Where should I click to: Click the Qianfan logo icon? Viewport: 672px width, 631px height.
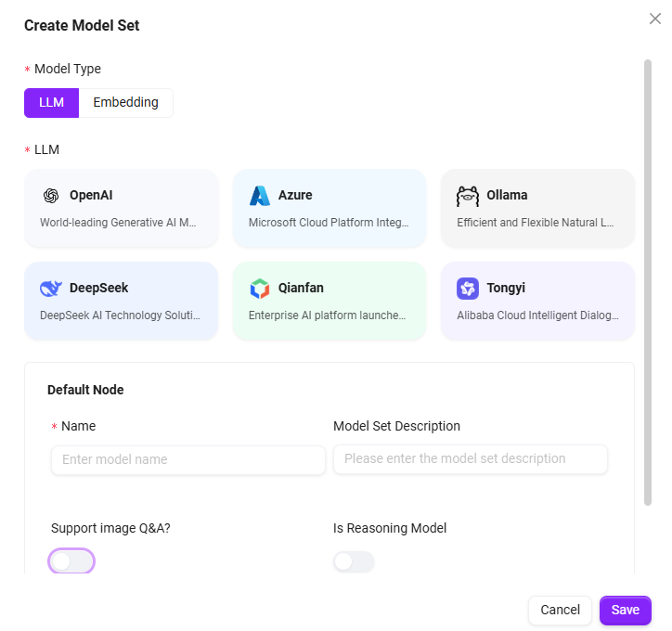[260, 289]
